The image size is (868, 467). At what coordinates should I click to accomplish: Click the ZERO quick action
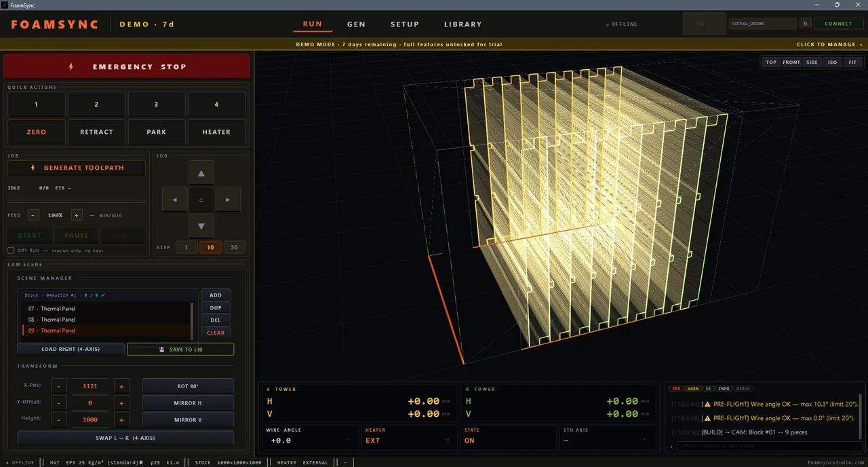37,132
